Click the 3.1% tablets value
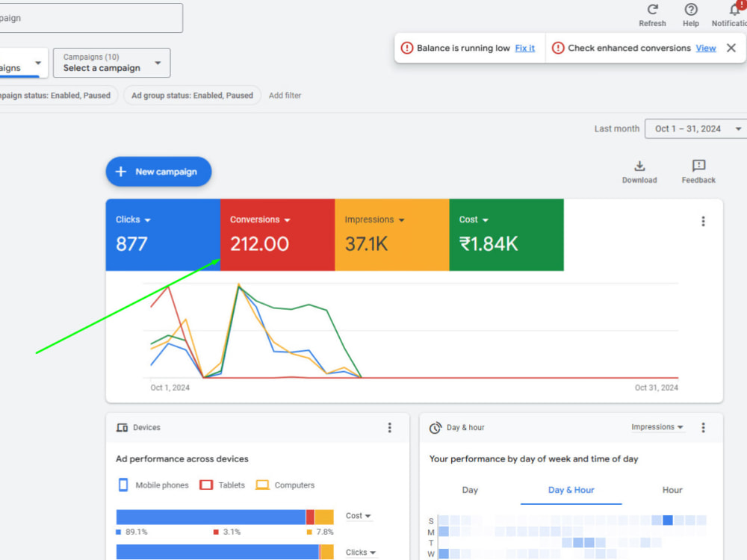The width and height of the screenshot is (747, 560). [x=232, y=532]
